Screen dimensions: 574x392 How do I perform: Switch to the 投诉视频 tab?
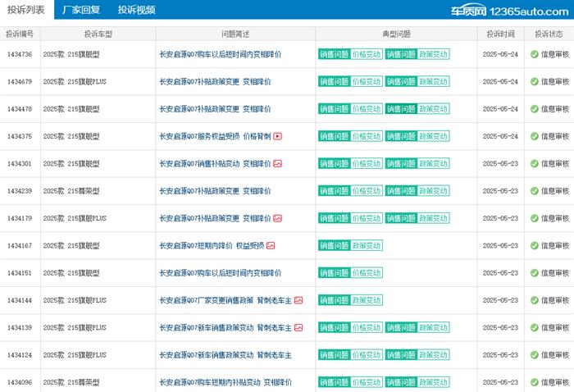coord(137,10)
